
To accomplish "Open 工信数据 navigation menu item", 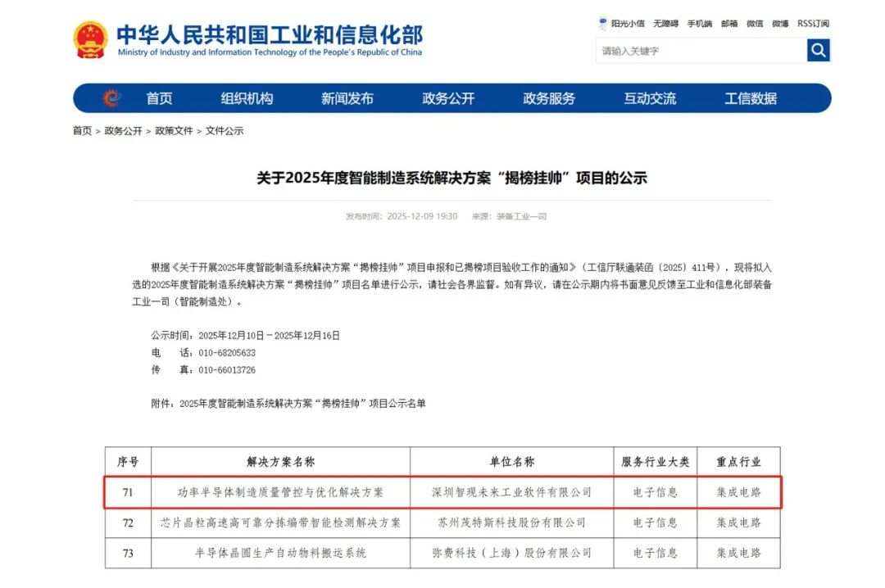I will tap(751, 98).
